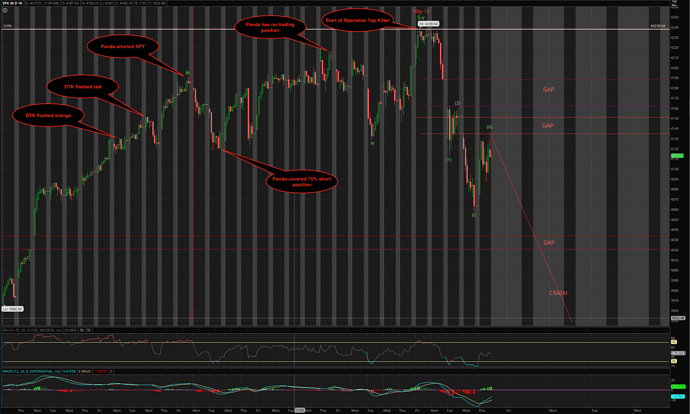Click the 4238.04 level label at right
This screenshot has width=690, height=414.
click(x=658, y=26)
